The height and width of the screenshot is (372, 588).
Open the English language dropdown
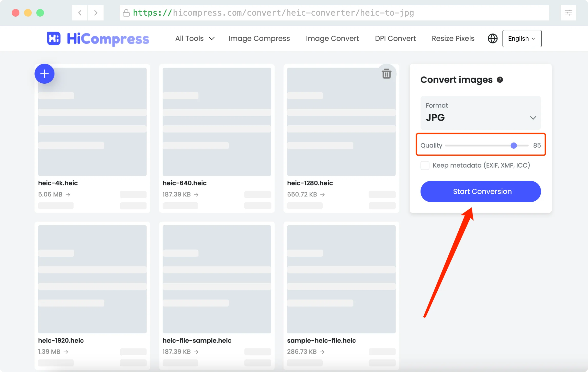coord(521,39)
